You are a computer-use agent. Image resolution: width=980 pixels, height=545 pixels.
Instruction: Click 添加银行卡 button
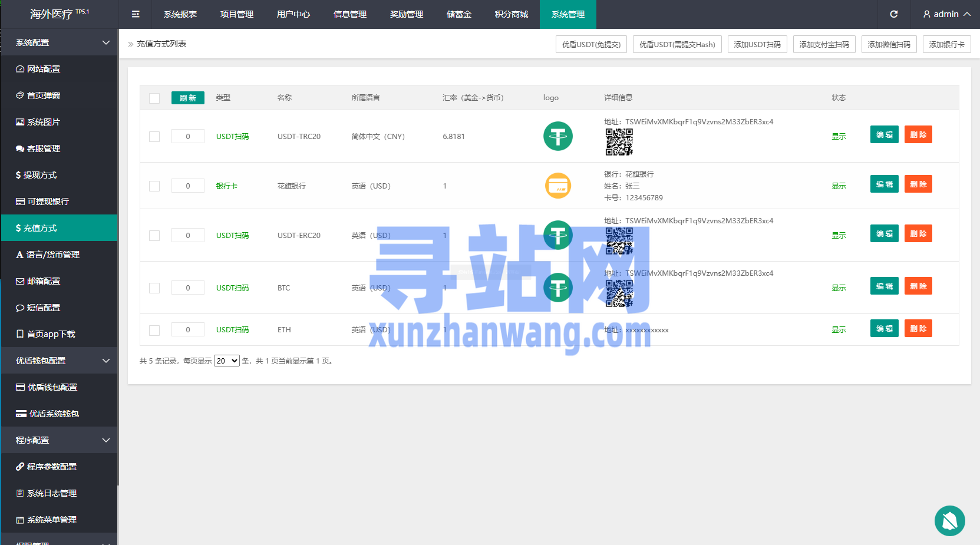(x=947, y=44)
